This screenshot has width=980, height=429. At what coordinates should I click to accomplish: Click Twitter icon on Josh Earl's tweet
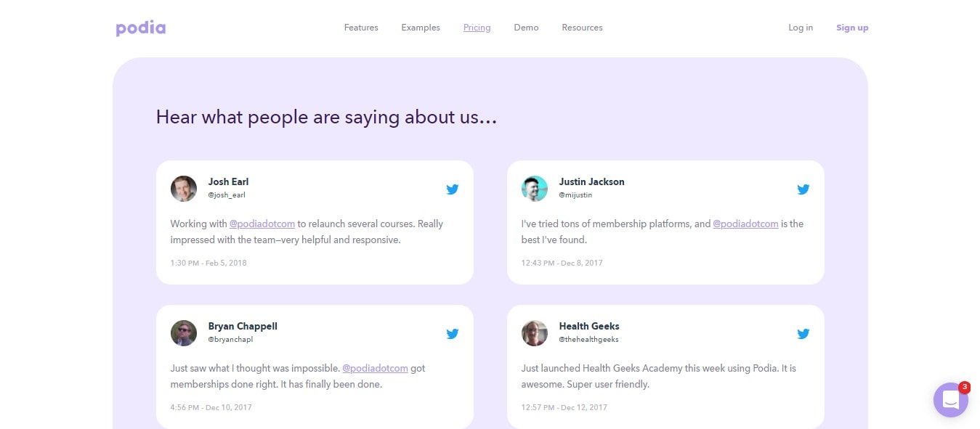(x=453, y=189)
